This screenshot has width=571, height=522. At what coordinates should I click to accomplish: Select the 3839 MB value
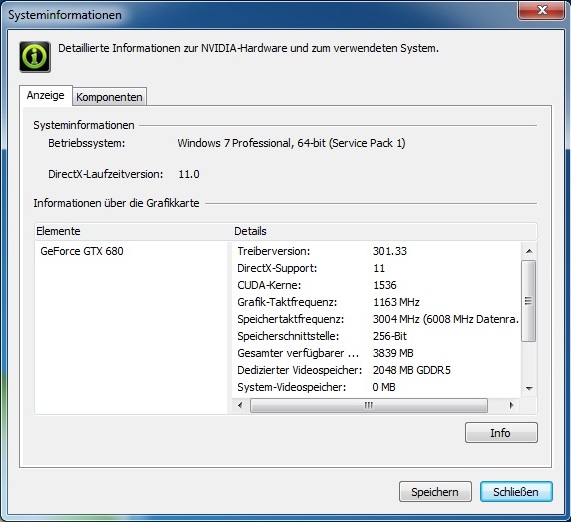click(x=393, y=353)
